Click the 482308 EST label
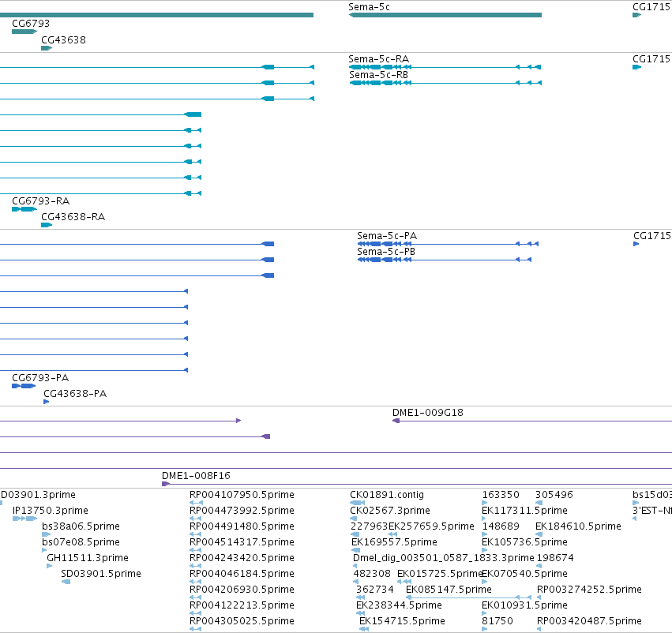The image size is (672, 633). tap(372, 574)
